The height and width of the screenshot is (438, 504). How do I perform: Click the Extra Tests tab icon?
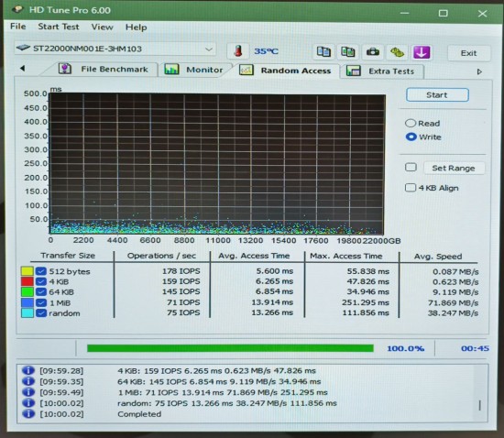coord(353,71)
